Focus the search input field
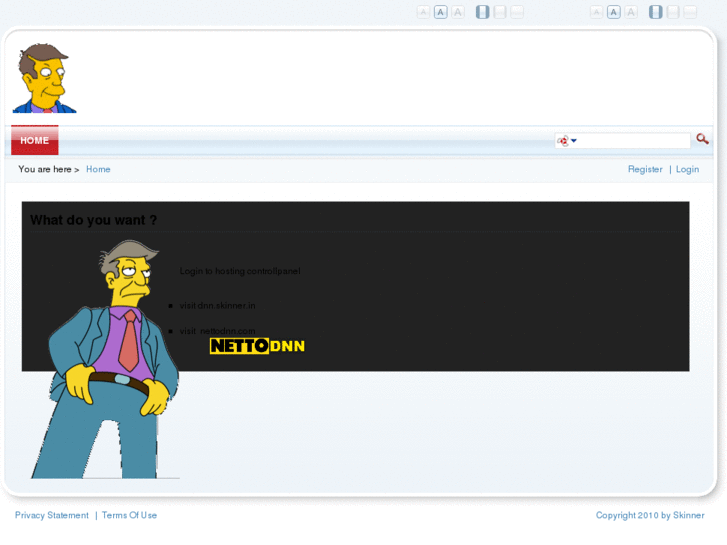727x545 pixels. [633, 141]
